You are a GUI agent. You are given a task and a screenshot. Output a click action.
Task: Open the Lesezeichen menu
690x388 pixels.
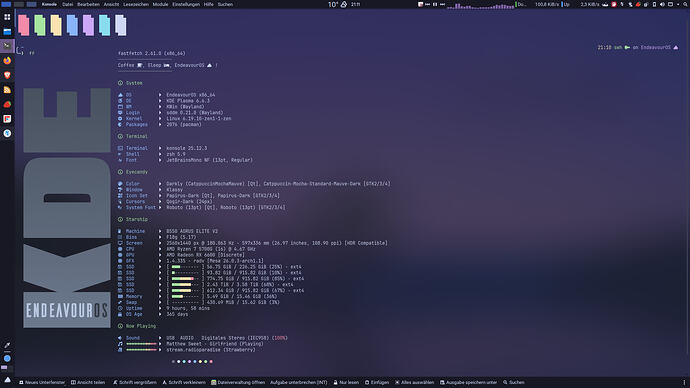(x=136, y=4)
